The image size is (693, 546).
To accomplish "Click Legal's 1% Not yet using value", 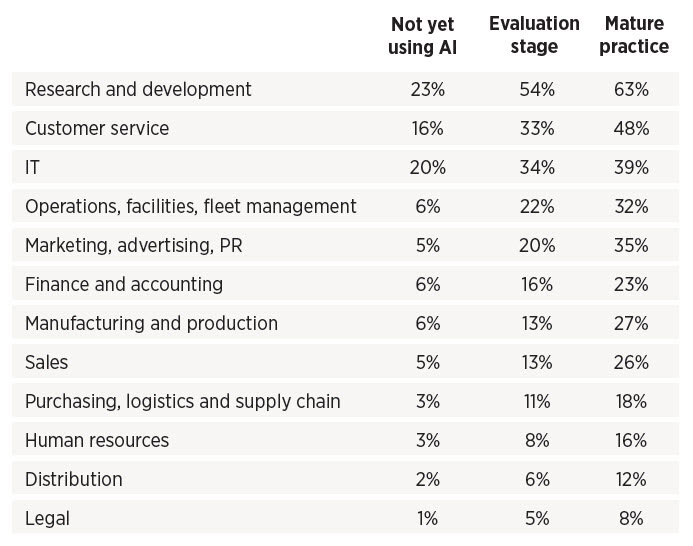I will (x=426, y=519).
